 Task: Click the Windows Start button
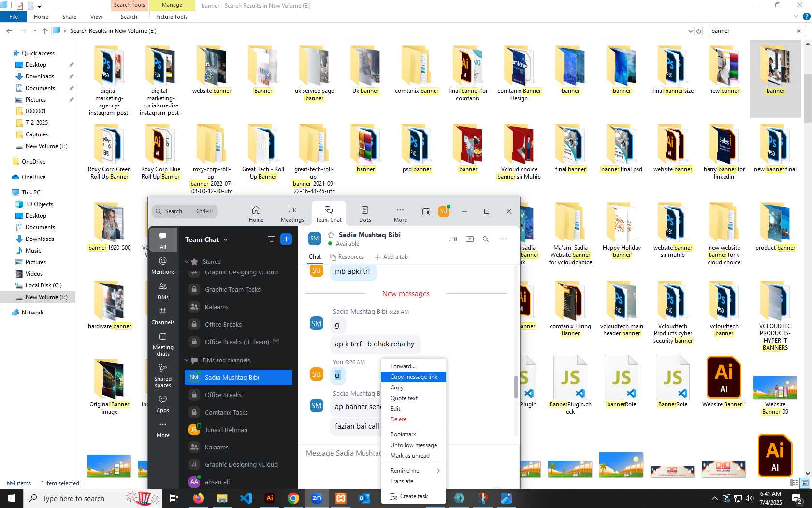(x=12, y=498)
